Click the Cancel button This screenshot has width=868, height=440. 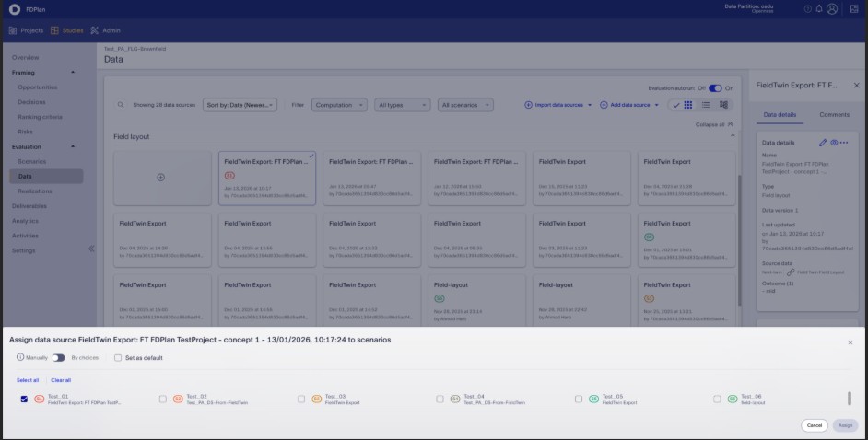coord(815,425)
